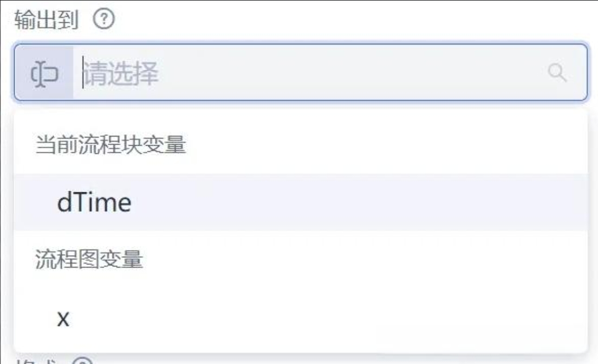Switch input mode using the left box icon
Image resolution: width=598 pixels, height=364 pixels.
coord(44,73)
